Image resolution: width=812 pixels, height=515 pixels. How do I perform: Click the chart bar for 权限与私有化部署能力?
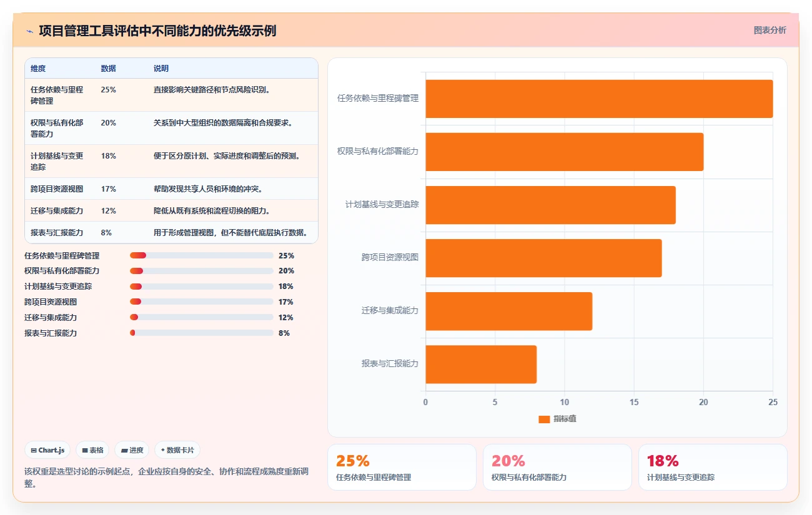pos(565,152)
